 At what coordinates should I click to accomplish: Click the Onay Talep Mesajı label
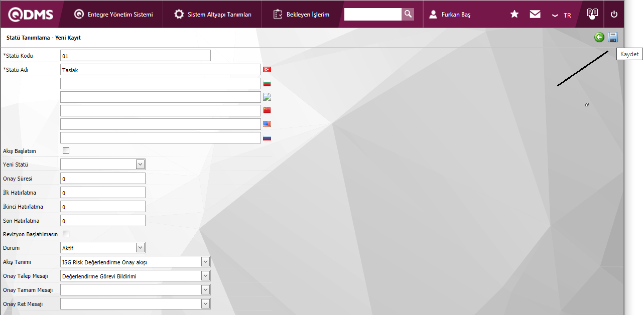[25, 276]
